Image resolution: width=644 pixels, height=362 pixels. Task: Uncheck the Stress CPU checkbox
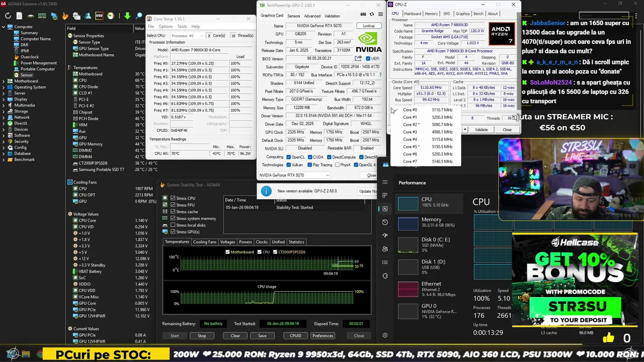[173, 198]
